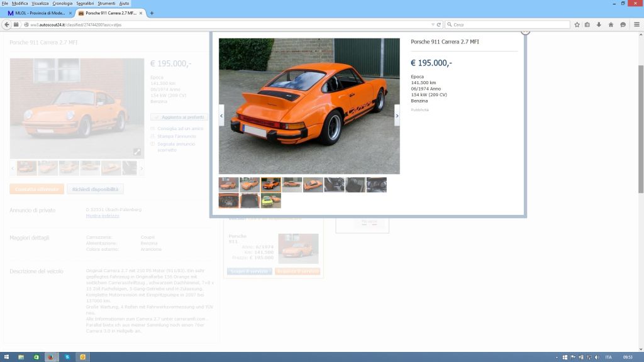
Task: Click the large orange Porsche photo in the gallery
Action: (309, 106)
